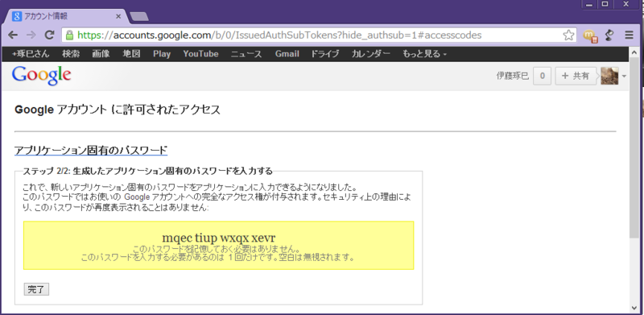Screen dimensions: 644x315
Task: Click the generated password mqec tiup wxqx xevr
Action: 218,238
